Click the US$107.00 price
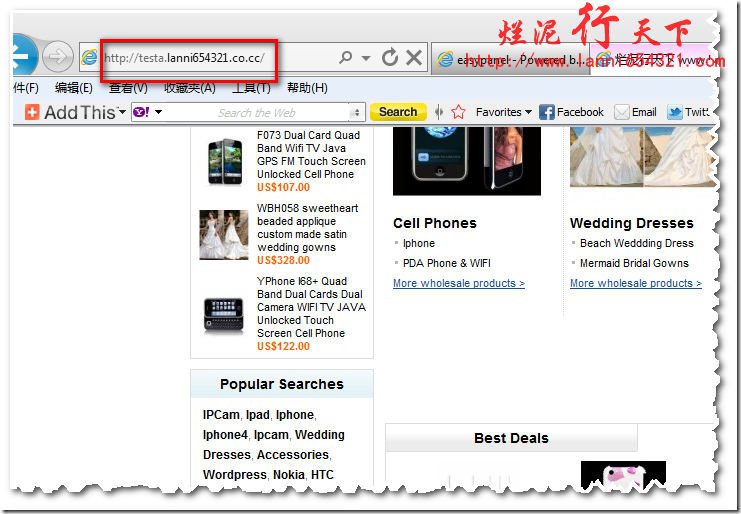Viewport: 741px width, 514px height. point(283,187)
